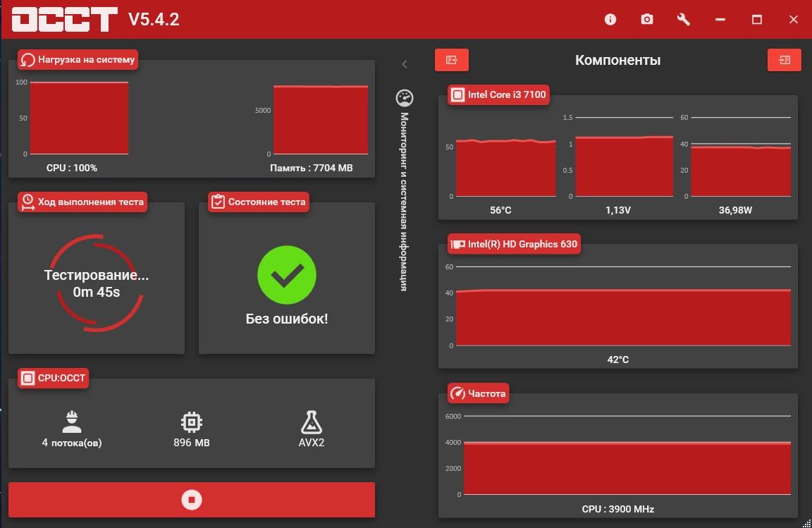Viewport: 812px width, 528px height.
Task: Click the 4 потока(ов) worker icon
Action: click(x=72, y=422)
